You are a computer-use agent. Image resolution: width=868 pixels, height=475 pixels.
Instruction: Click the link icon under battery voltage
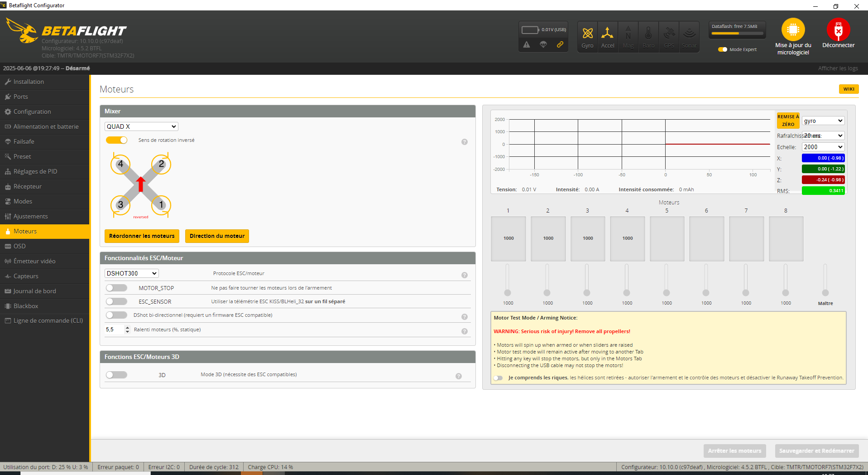(x=560, y=44)
